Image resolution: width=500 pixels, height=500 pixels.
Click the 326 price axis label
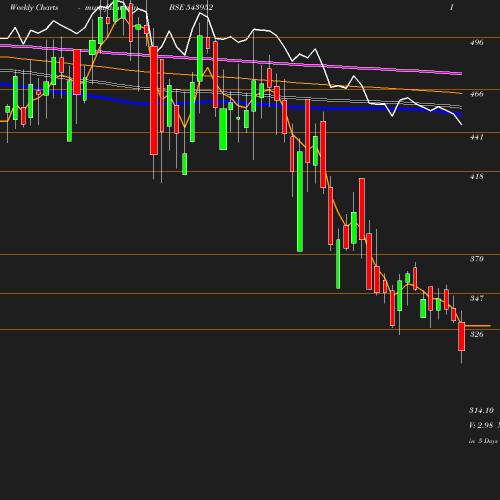coord(476,334)
